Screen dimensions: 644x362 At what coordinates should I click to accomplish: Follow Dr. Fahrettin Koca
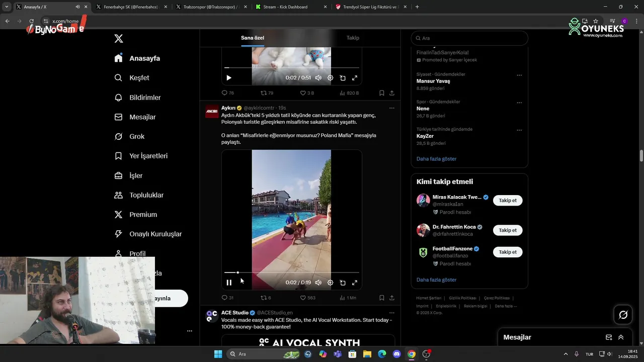point(508,230)
